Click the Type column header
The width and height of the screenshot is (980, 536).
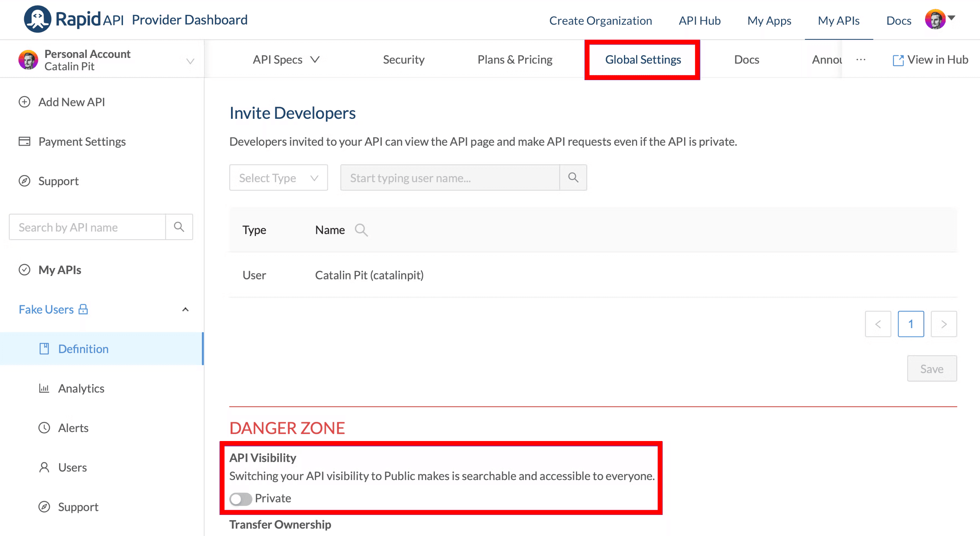pos(254,230)
